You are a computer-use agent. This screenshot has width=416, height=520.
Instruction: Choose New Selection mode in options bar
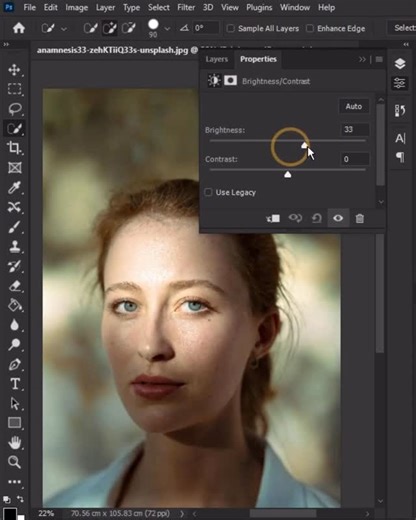90,28
